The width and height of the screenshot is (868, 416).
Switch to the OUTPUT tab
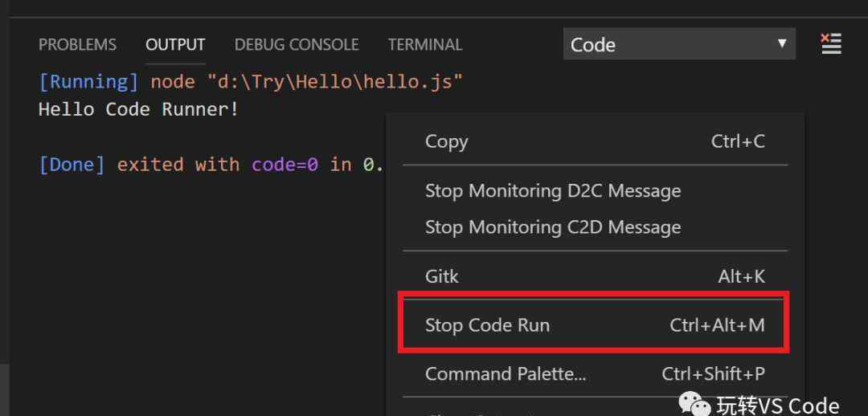175,44
